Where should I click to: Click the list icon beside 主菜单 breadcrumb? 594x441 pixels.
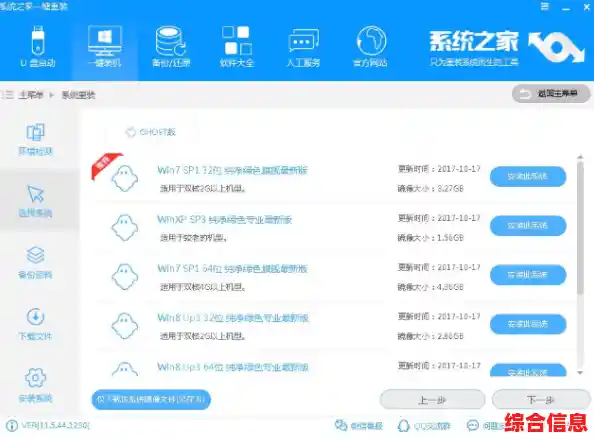(x=7, y=94)
